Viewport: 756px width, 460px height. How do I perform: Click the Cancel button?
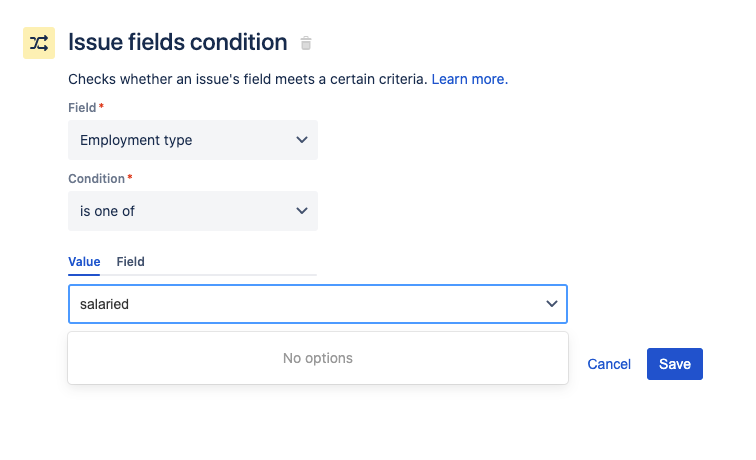(x=609, y=364)
